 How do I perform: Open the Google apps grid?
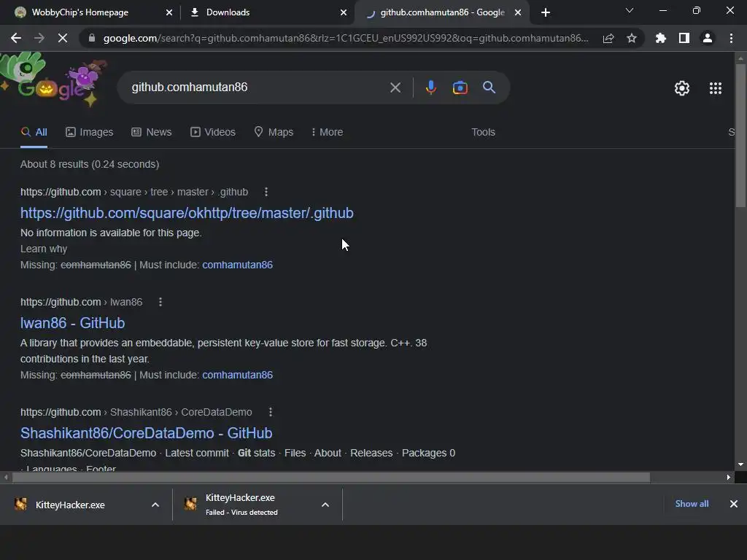pos(715,88)
